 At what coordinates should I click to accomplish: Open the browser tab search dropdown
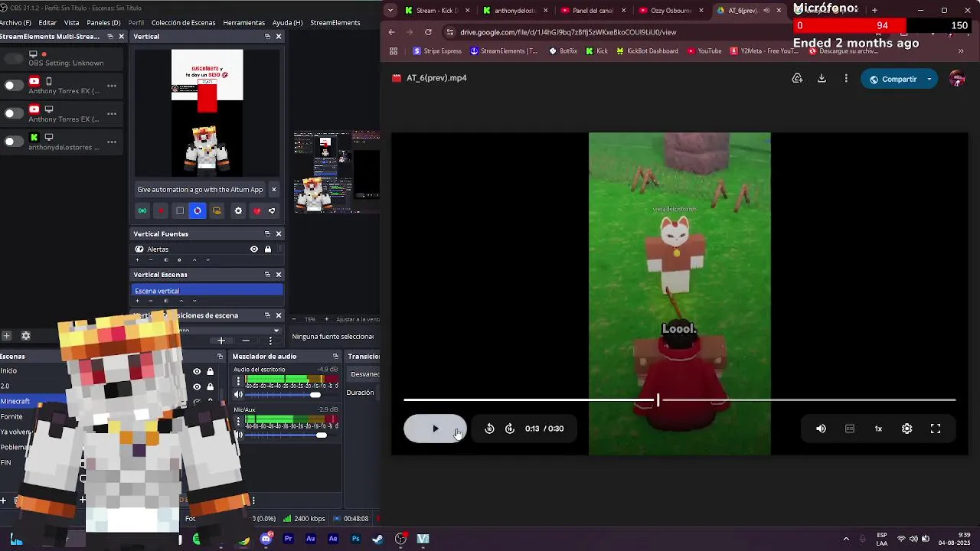click(x=391, y=10)
